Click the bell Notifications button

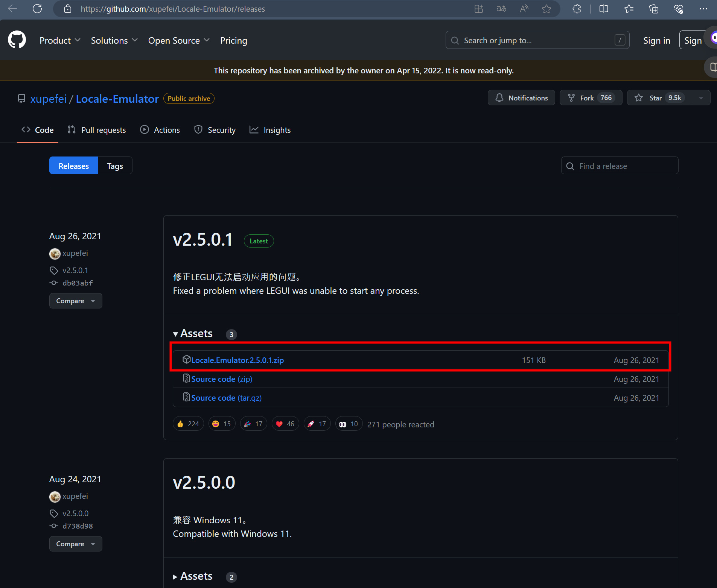[521, 98]
